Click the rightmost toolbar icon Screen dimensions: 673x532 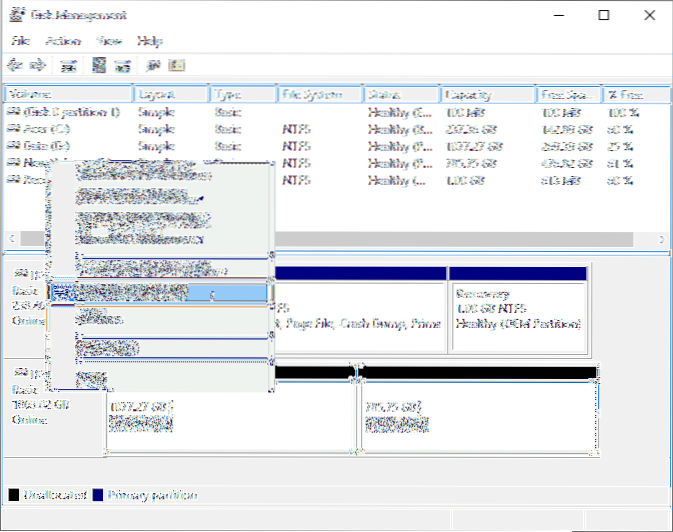coord(176,65)
